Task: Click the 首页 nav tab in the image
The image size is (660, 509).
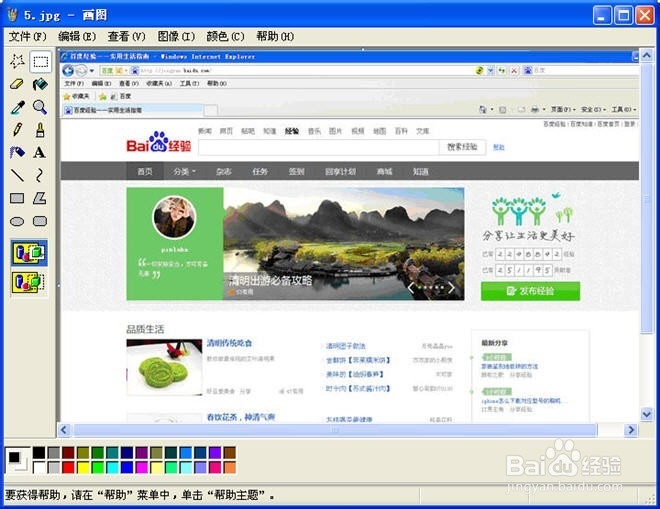Action: tap(145, 171)
